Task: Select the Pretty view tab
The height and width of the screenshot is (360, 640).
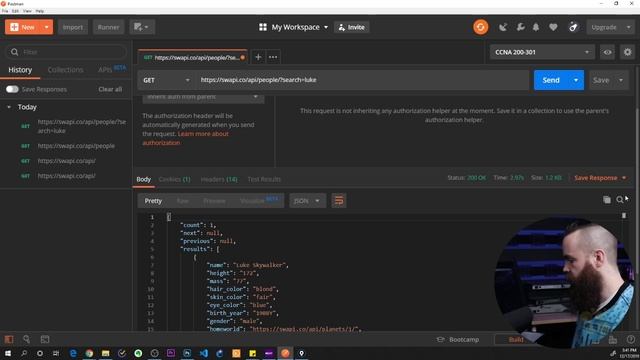Action: coord(153,201)
